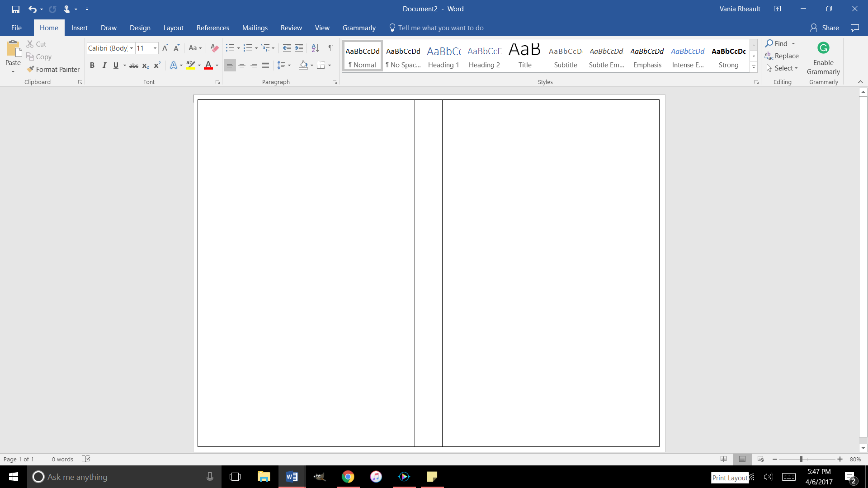Toggle Italic formatting
Screen dimensions: 868x488
tap(104, 65)
